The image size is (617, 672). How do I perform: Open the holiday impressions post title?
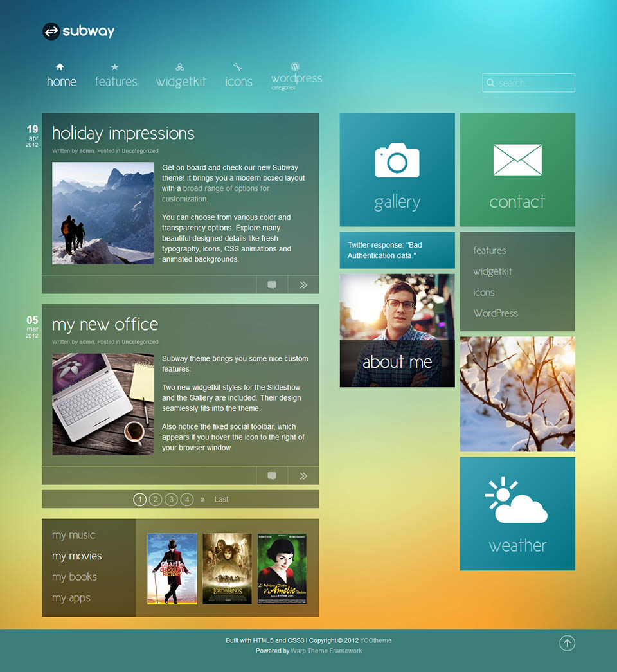tap(123, 133)
